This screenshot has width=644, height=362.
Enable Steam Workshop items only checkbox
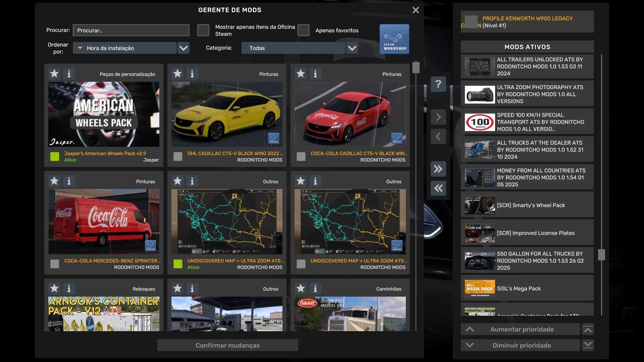[203, 30]
